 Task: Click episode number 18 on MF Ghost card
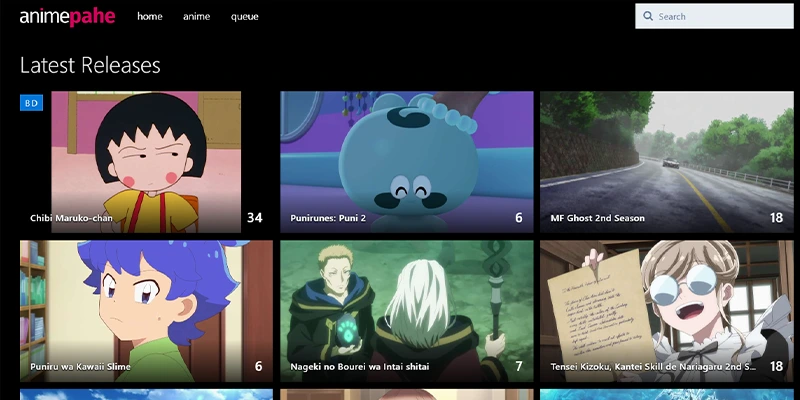click(x=777, y=218)
